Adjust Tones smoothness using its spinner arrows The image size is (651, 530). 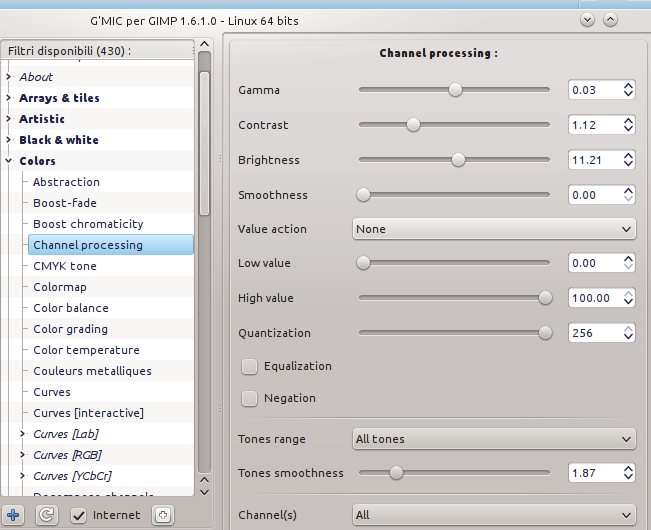pos(629,473)
